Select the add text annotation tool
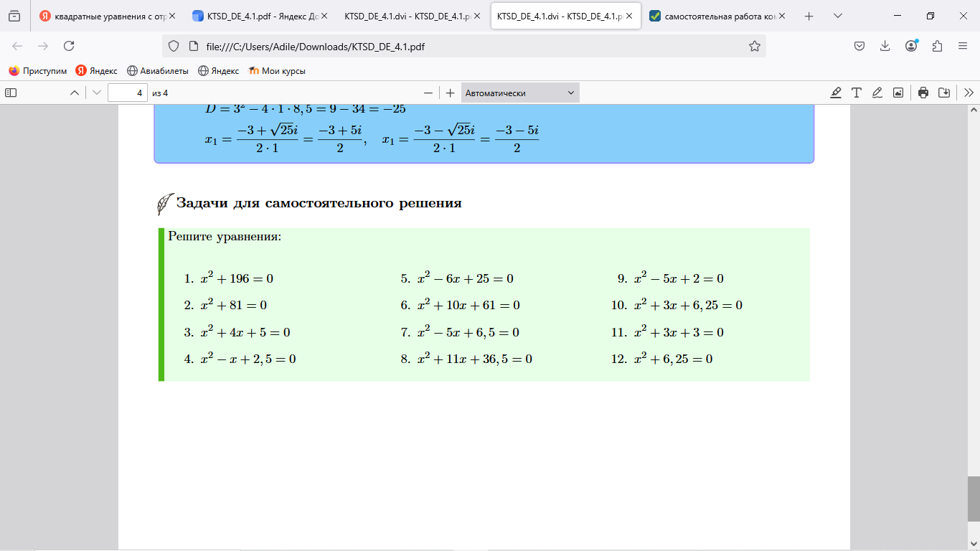This screenshot has width=980, height=551. tap(857, 93)
